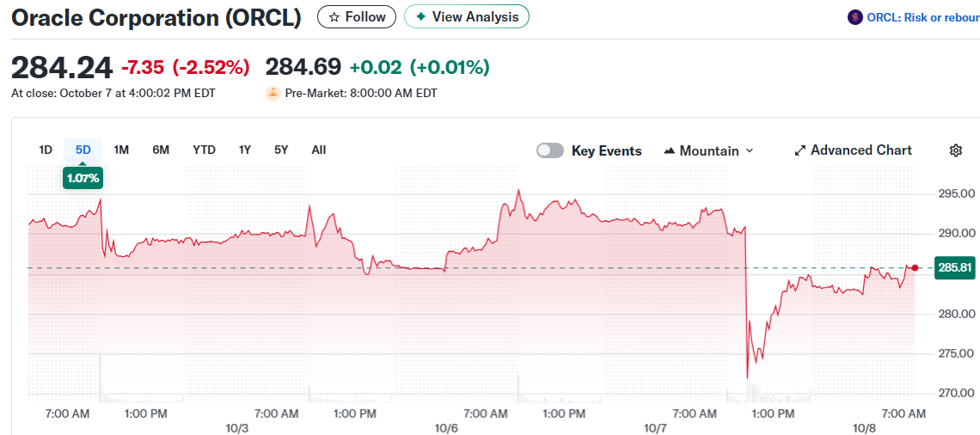
Task: Click the pre-market sunrise icon
Action: pos(273,93)
